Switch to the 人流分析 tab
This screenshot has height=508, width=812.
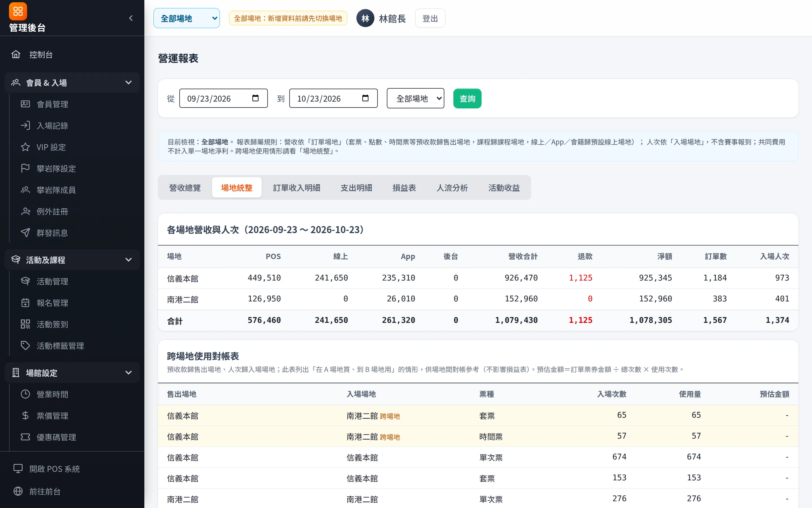[x=452, y=187]
